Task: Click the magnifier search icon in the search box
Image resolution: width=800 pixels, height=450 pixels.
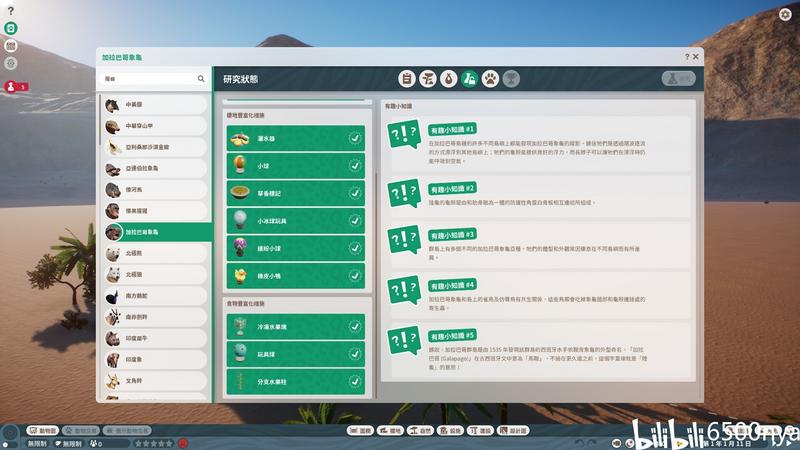Action: coord(201,79)
